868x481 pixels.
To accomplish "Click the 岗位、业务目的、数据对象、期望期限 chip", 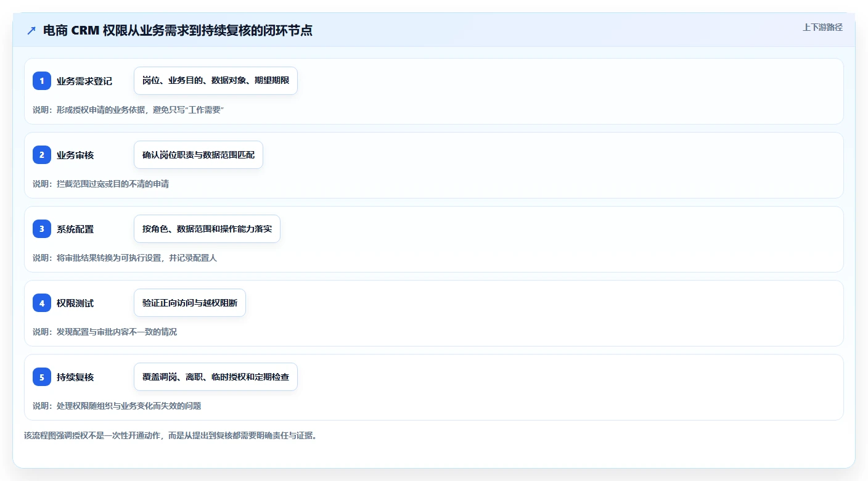I will (x=216, y=81).
